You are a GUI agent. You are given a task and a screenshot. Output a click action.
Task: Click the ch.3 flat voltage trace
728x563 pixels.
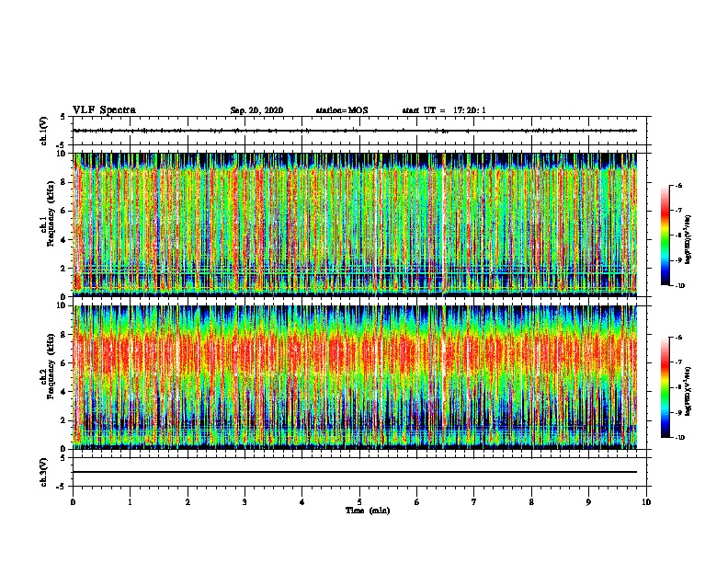[x=355, y=472]
